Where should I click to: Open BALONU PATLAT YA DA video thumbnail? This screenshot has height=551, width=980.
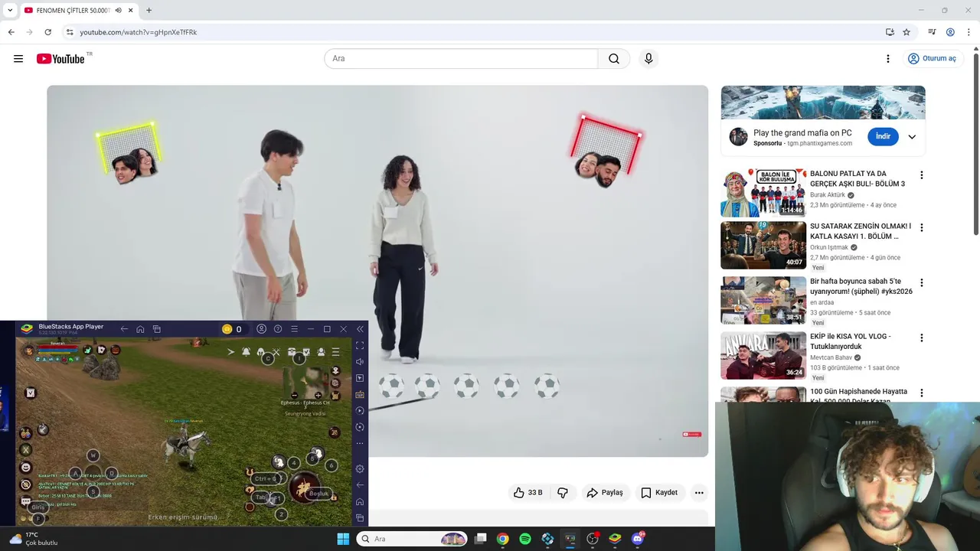pyautogui.click(x=763, y=193)
